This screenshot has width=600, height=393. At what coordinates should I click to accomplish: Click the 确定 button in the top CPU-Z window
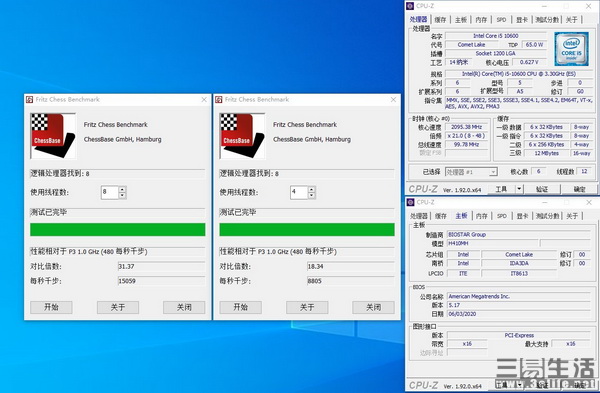click(x=579, y=189)
